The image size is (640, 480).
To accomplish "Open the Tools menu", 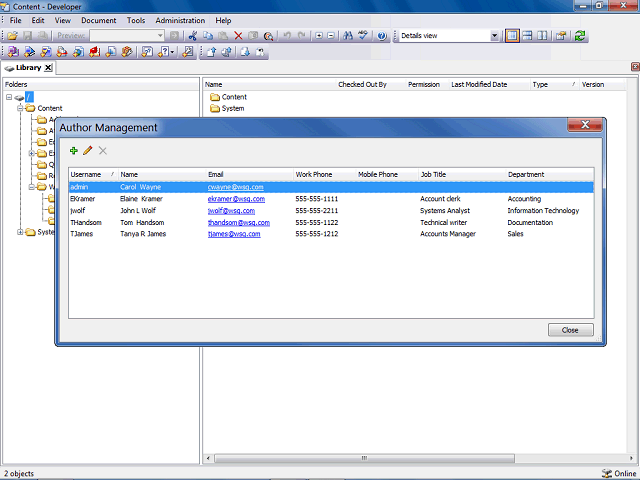I will point(136,20).
